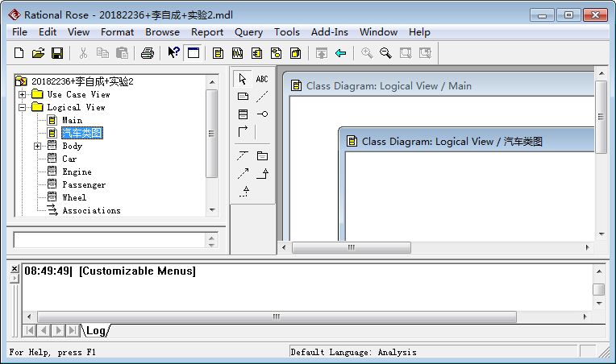
Task: Save the model with floppy disk icon
Action: point(57,53)
